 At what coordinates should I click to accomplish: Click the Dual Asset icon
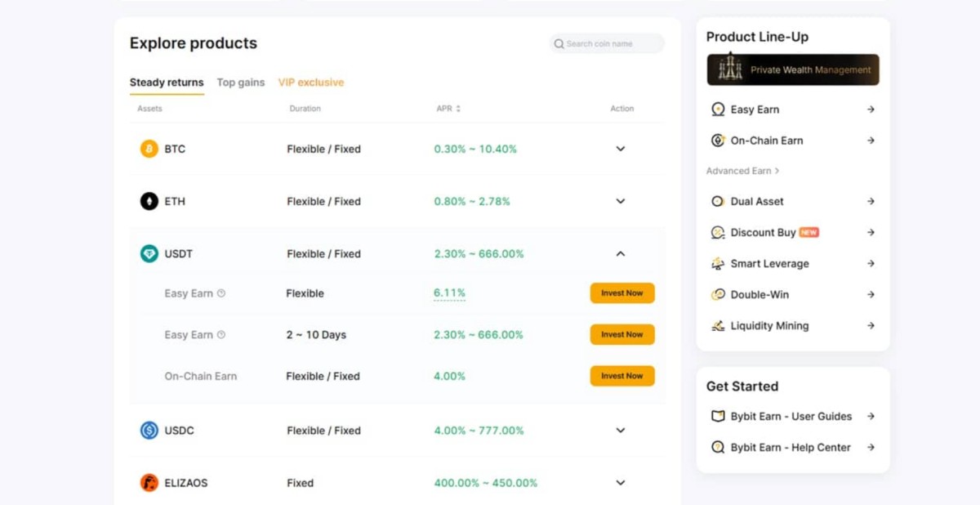pos(718,201)
